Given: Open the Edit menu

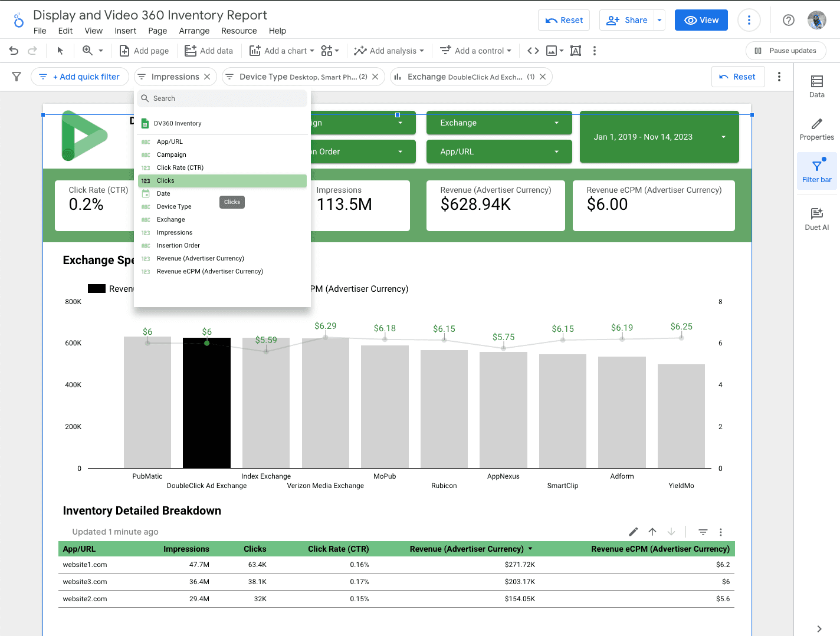Looking at the screenshot, I should click(x=65, y=31).
